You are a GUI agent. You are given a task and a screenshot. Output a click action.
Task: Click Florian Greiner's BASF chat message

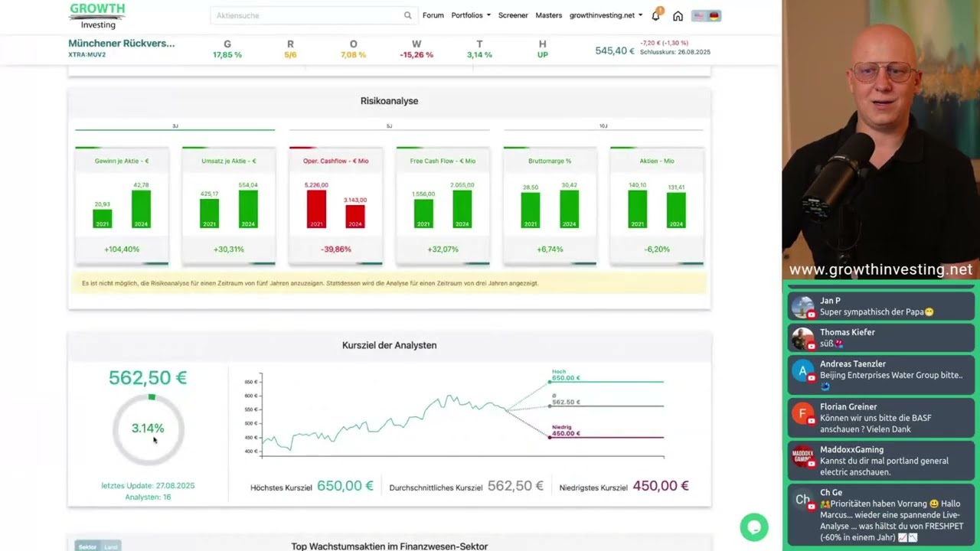tap(876, 424)
